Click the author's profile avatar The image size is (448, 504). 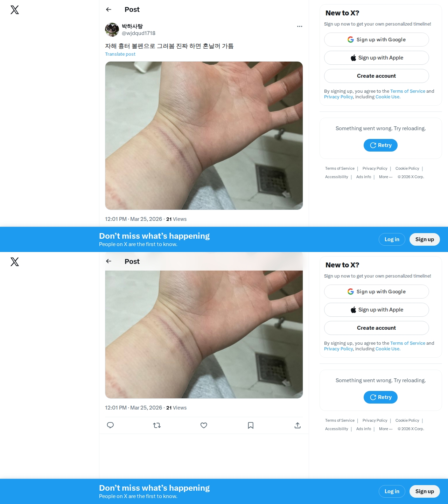point(112,30)
